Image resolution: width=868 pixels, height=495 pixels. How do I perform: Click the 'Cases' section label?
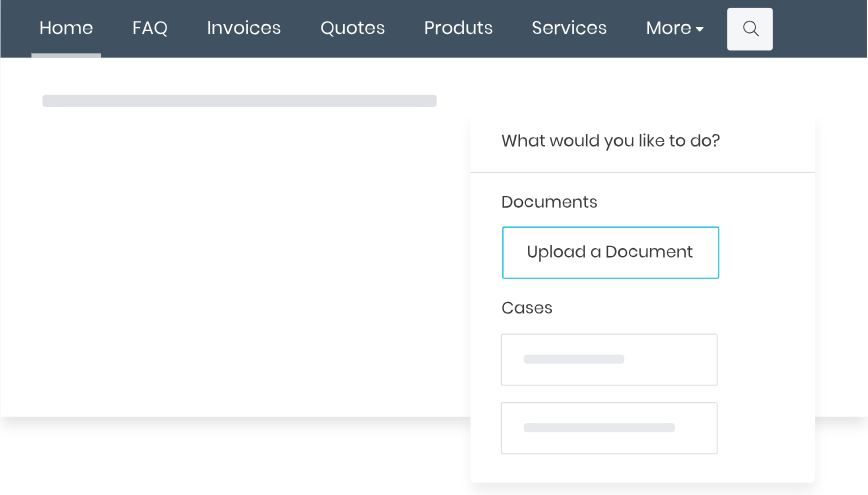pyautogui.click(x=526, y=307)
